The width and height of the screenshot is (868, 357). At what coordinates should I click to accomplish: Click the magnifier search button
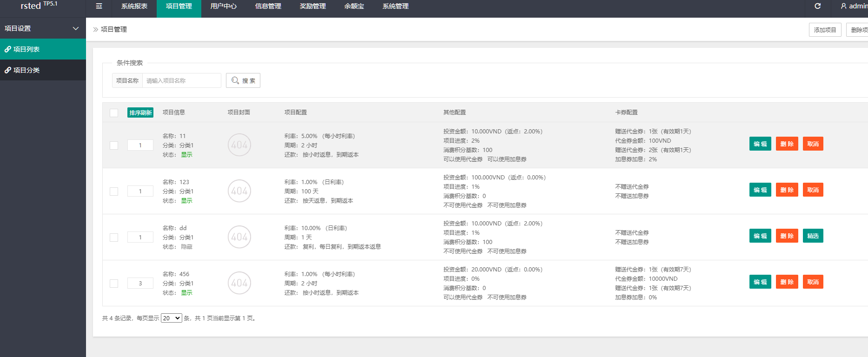pyautogui.click(x=243, y=80)
